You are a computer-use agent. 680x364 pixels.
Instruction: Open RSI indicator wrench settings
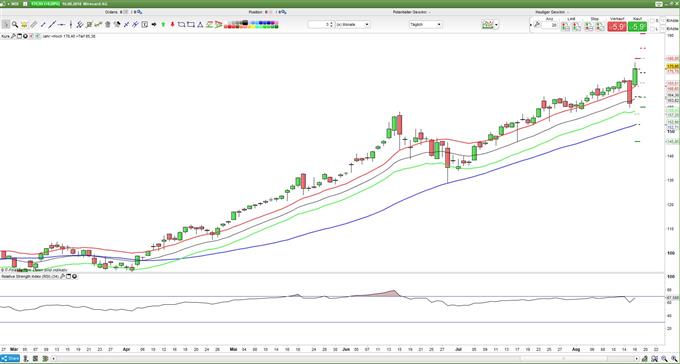[63, 276]
